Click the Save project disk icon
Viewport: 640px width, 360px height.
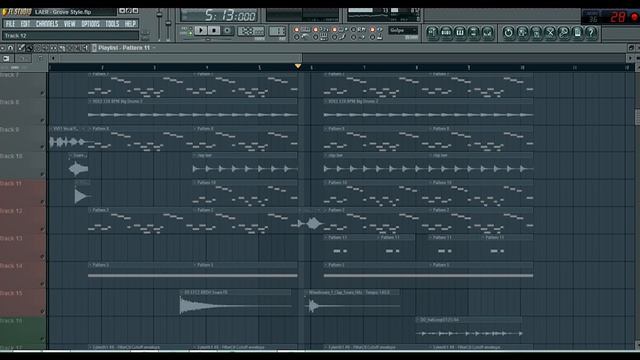[522, 32]
